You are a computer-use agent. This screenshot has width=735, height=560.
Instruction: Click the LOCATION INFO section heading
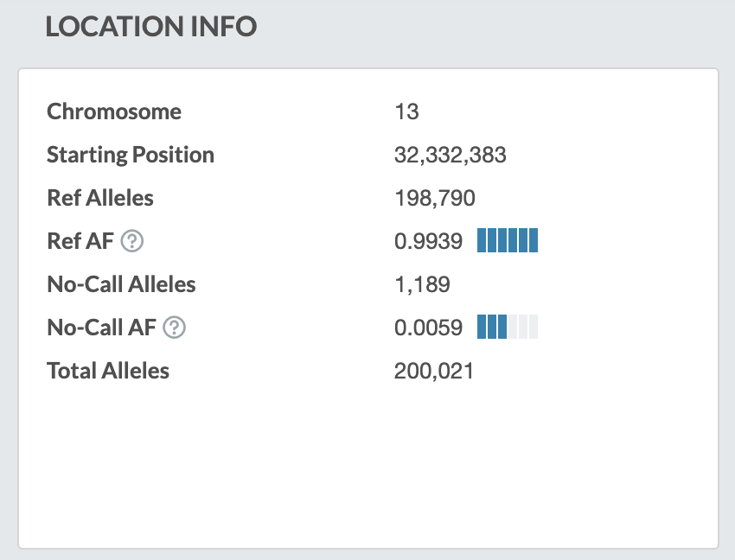click(151, 27)
